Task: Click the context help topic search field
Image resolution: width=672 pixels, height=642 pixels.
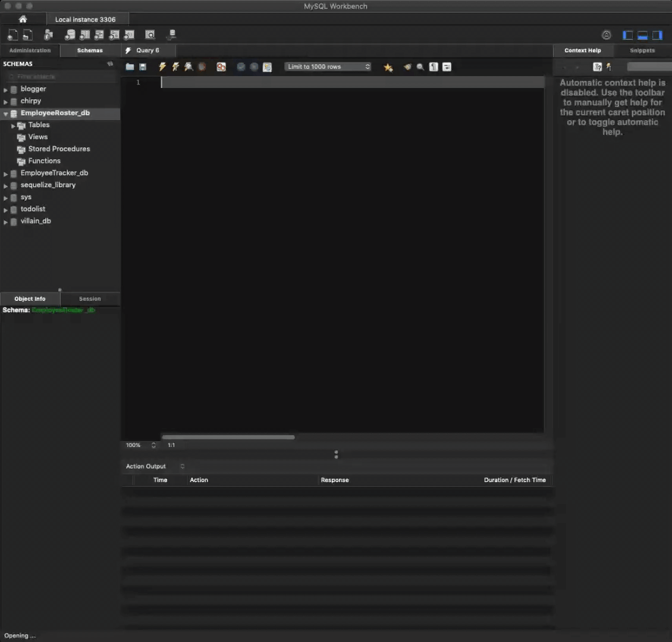Action: click(649, 67)
